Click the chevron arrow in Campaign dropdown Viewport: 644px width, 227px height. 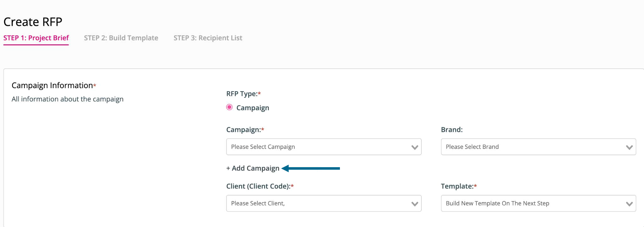[x=414, y=147]
